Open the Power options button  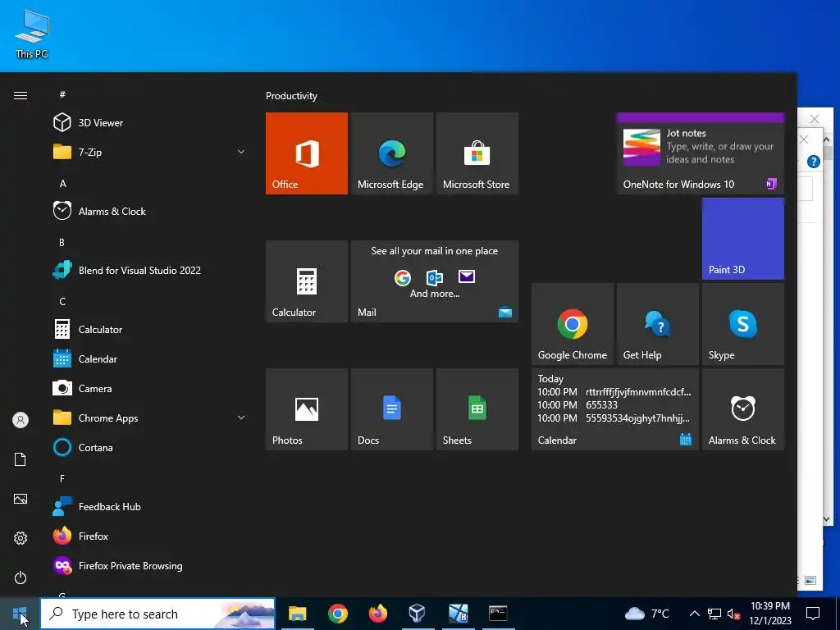[21, 577]
